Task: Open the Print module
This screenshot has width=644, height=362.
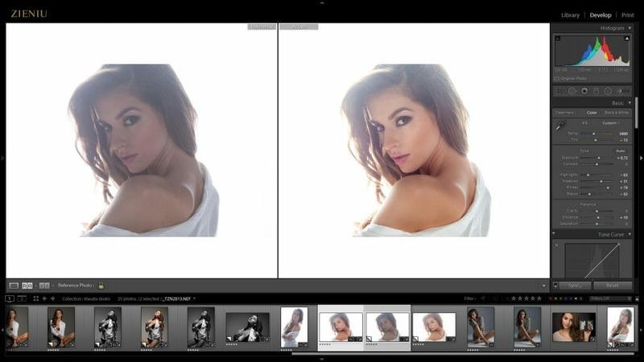Action: click(x=626, y=14)
